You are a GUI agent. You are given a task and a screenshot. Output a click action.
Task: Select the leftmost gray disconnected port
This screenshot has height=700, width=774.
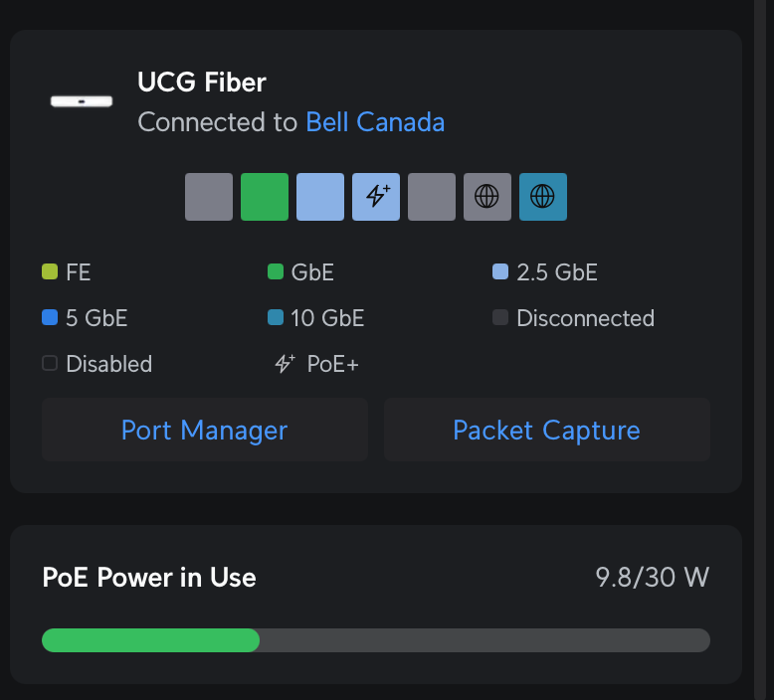[x=209, y=197]
